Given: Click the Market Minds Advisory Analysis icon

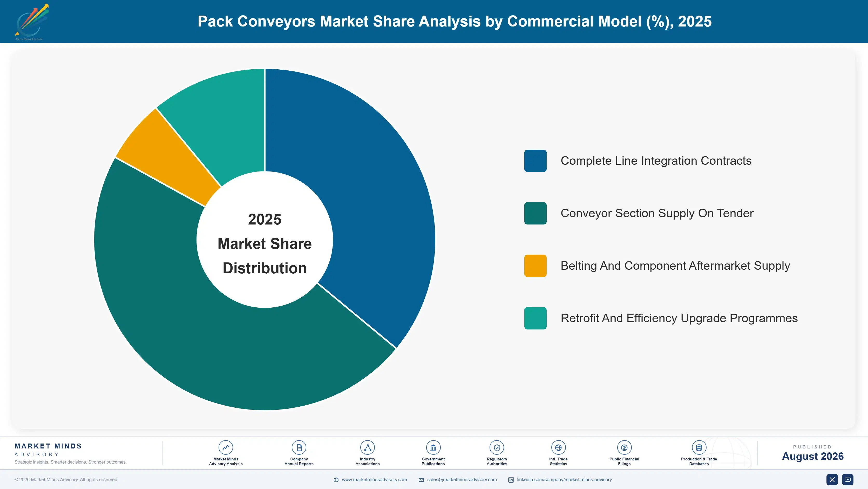Looking at the screenshot, I should tap(226, 447).
